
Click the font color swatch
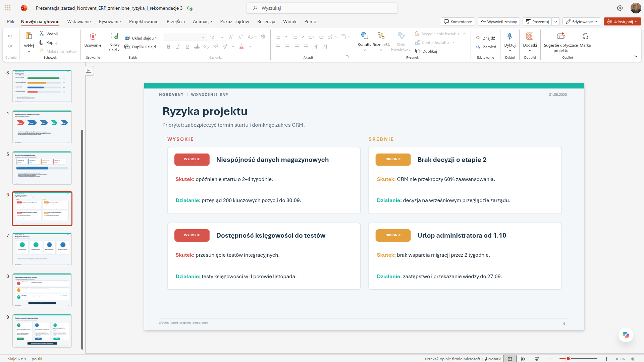tap(241, 47)
